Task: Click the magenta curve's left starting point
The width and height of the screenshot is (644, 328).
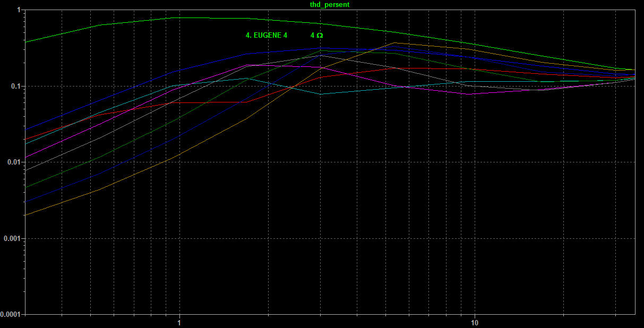Action: click(25, 158)
